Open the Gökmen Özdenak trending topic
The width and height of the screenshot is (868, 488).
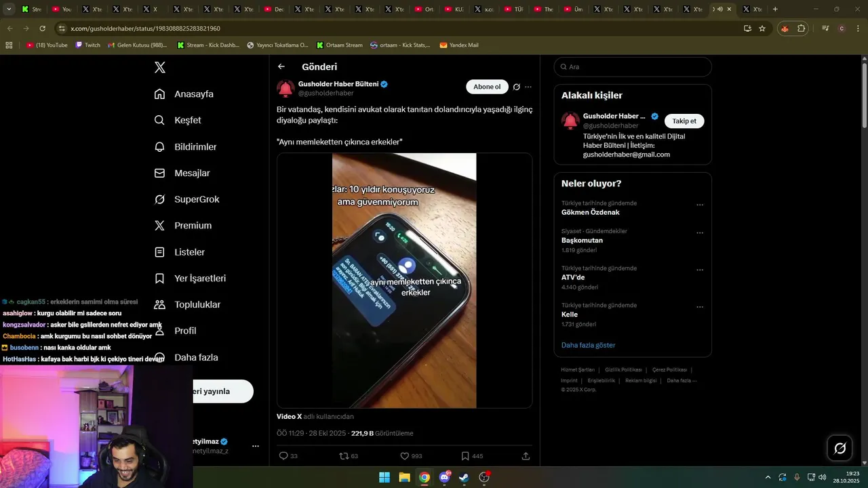591,212
